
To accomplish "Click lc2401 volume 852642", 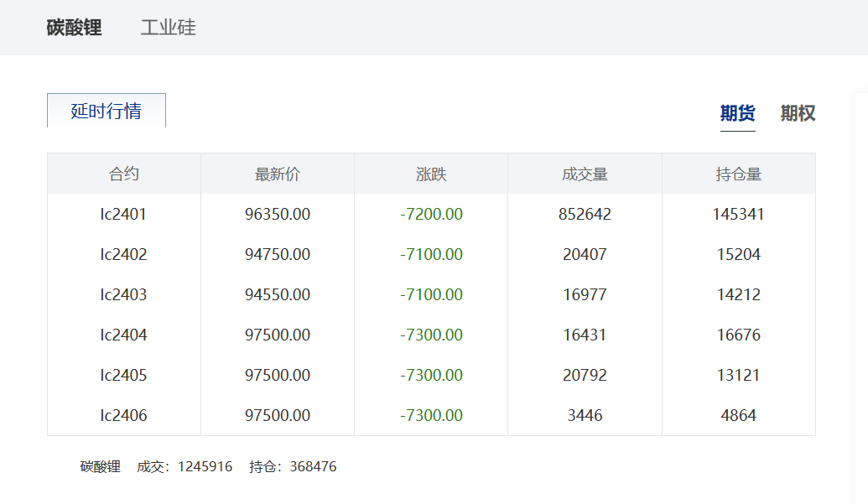I will point(585,215).
